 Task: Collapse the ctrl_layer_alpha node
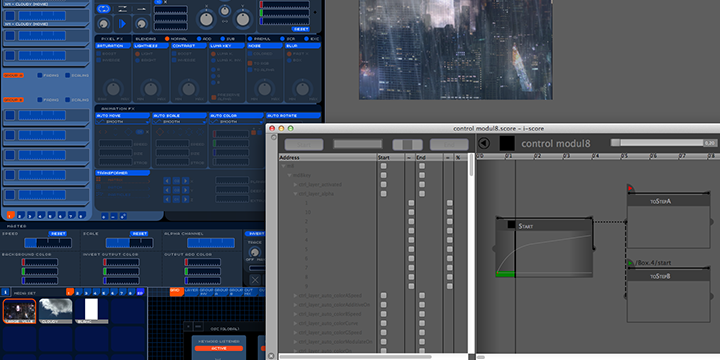pos(295,194)
